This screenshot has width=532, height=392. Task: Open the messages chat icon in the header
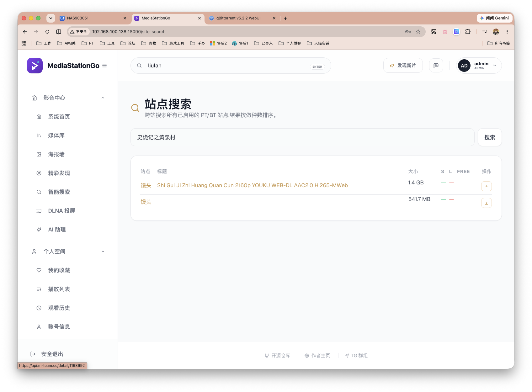pos(436,66)
